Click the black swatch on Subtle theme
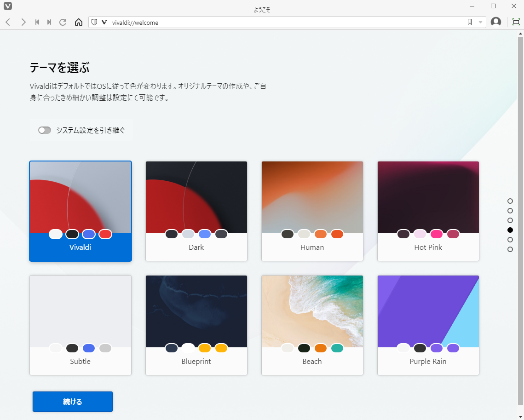The width and height of the screenshot is (524, 420). [72, 348]
